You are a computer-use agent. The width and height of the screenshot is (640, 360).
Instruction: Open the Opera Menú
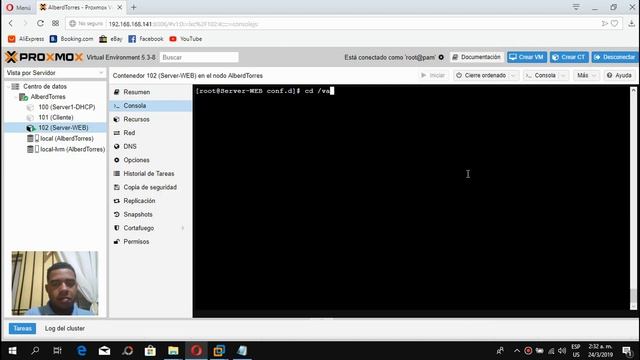pos(18,7)
